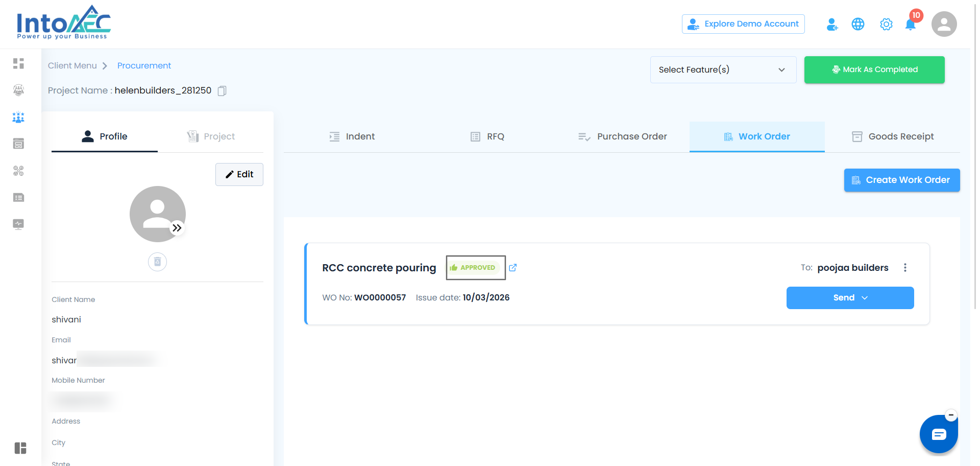
Task: Open the user account avatar in header
Action: (944, 24)
